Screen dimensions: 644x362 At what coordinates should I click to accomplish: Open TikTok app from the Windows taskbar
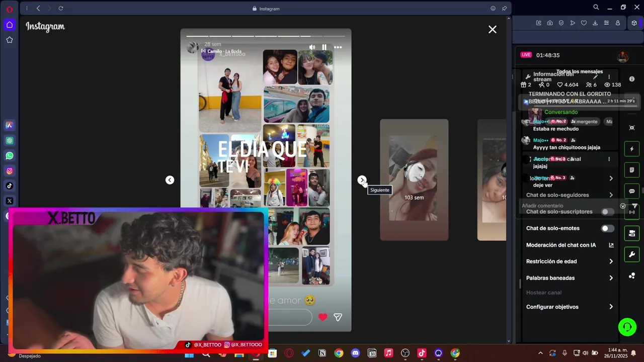tap(422, 353)
